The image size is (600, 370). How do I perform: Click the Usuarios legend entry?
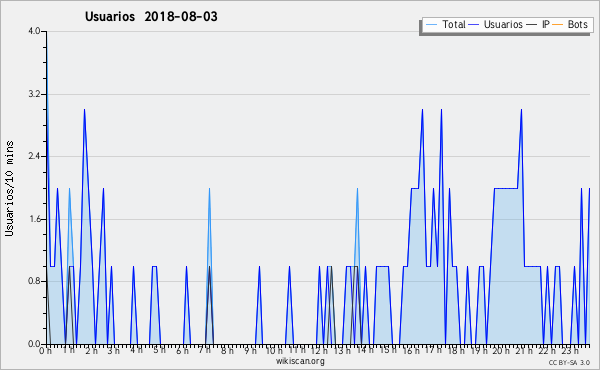(503, 24)
